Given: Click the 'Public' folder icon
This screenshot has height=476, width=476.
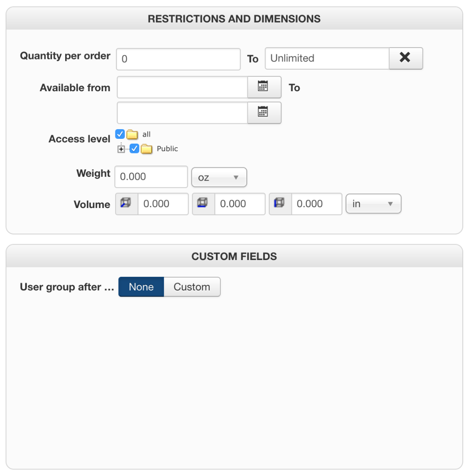Looking at the screenshot, I should tap(147, 149).
